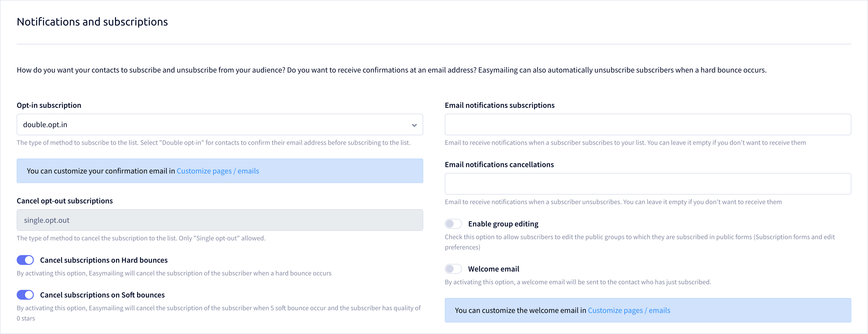Click the Welcome email label text

[494, 269]
